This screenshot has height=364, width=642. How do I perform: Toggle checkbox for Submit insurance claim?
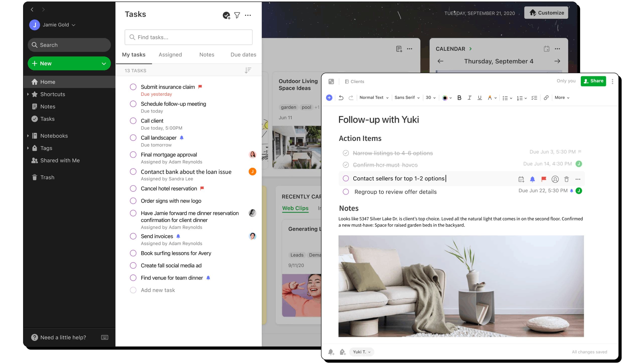(133, 87)
